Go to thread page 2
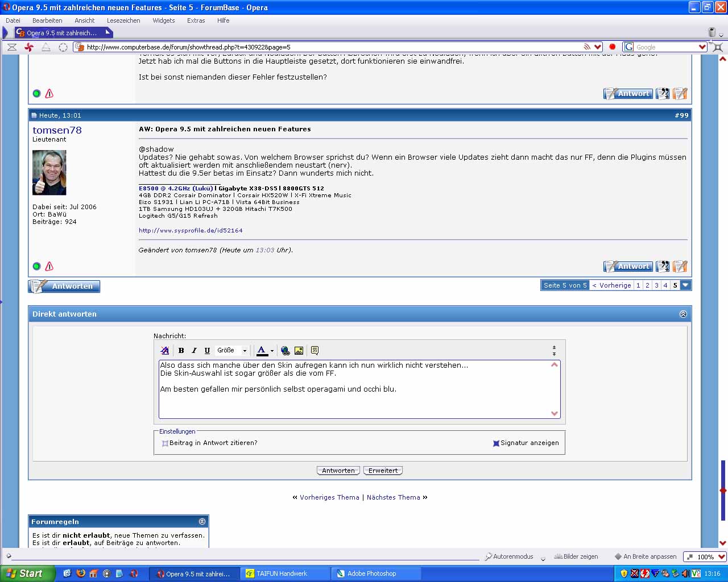Screen dimensions: 728x582 [647, 285]
